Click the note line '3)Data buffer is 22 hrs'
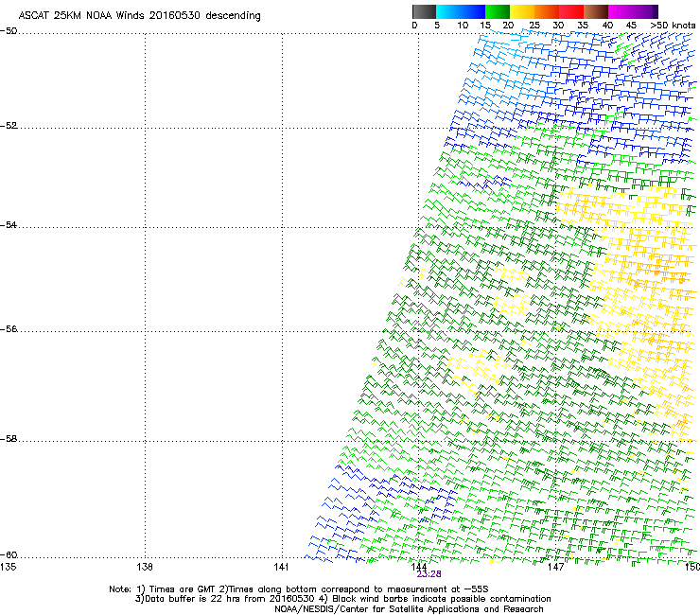The height and width of the screenshot is (615, 700). pos(342,599)
